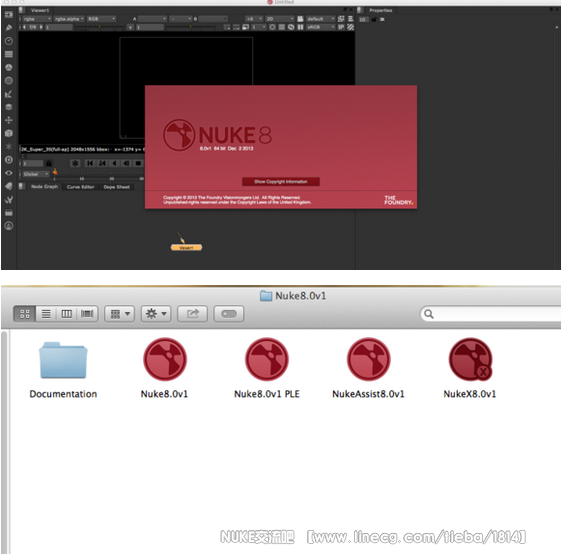
Task: Toggle the proxy mode icon in viewer
Action: (245, 27)
